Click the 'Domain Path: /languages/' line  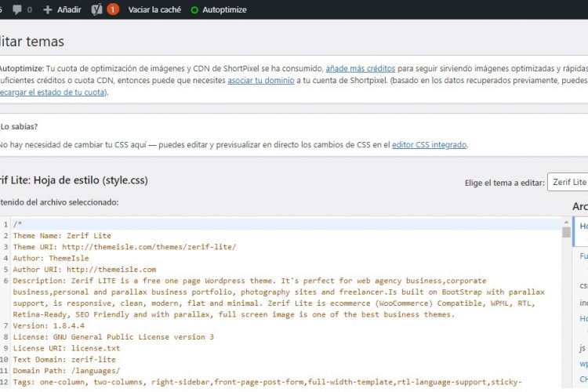(67, 371)
